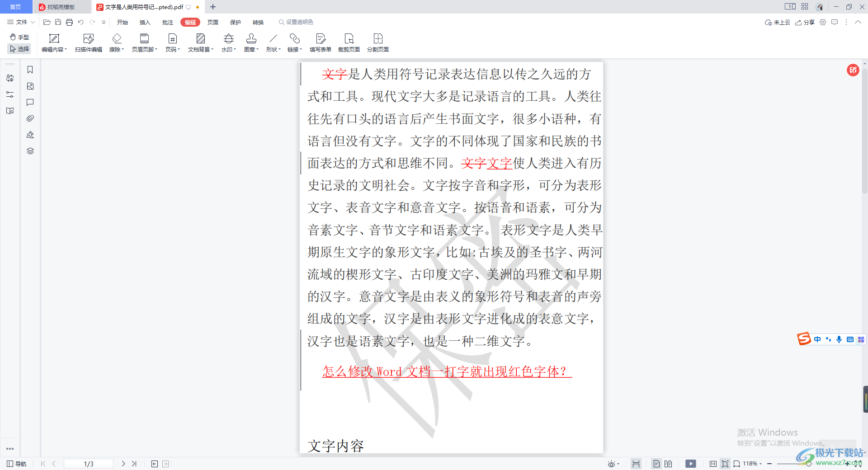Expand the 118% zoom level dropdown

752,464
